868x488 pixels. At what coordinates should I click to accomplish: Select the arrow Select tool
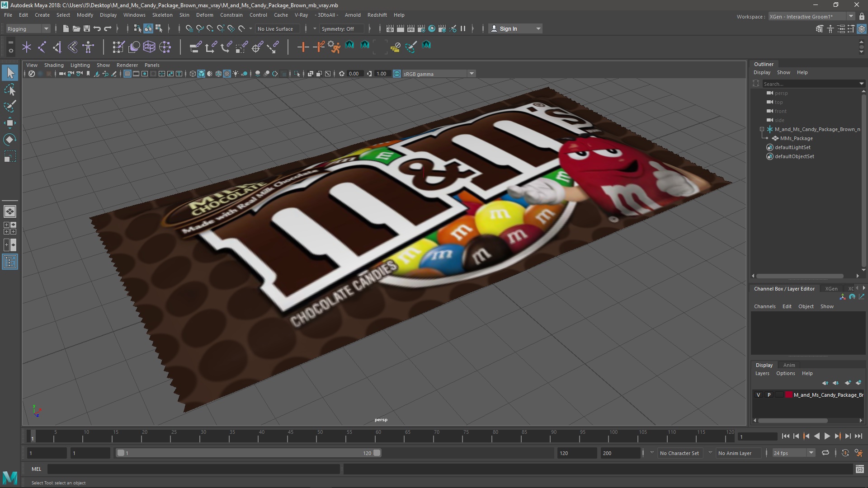[10, 73]
